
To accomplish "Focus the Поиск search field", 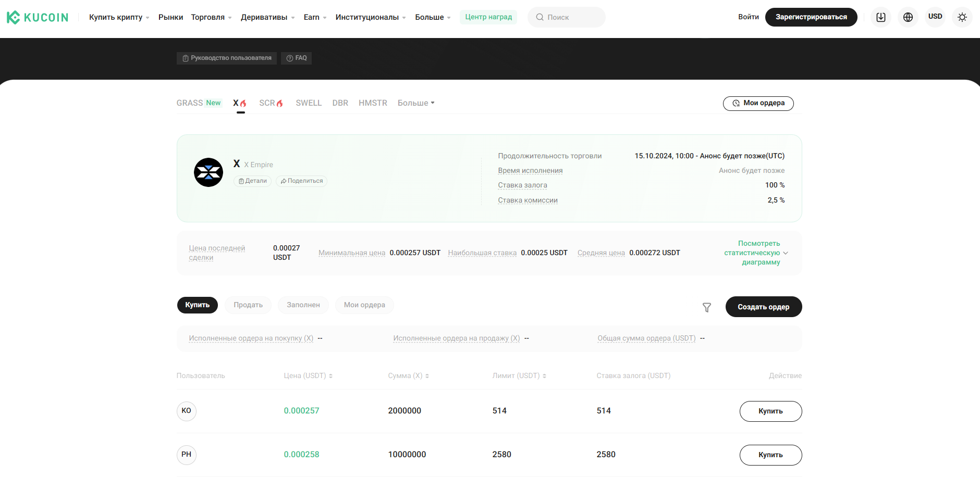I will coord(567,17).
